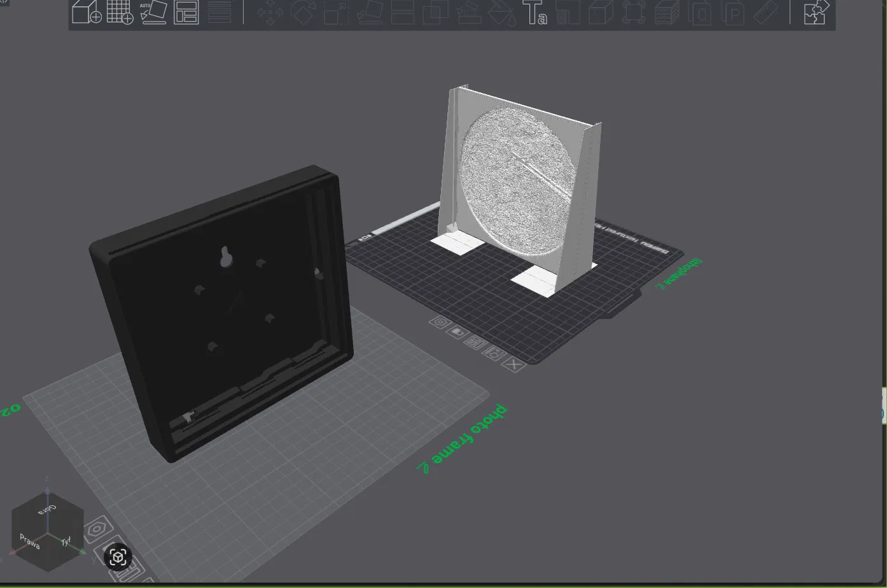Click the Add object cube icon
This screenshot has height=588, width=887.
[x=87, y=11]
